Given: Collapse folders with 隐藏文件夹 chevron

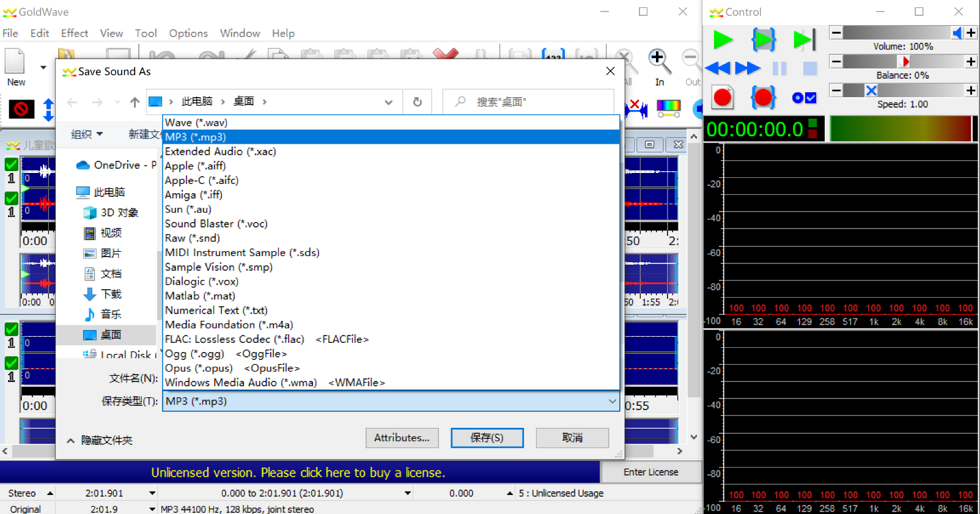Looking at the screenshot, I should coord(71,441).
